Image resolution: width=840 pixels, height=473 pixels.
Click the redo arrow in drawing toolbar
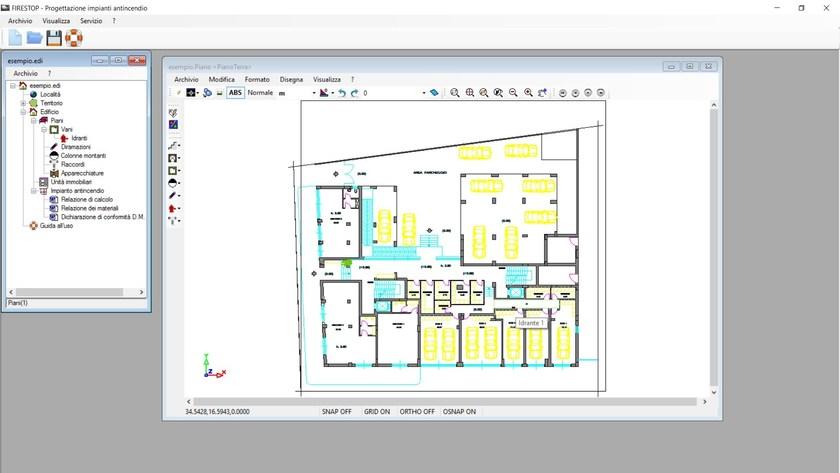[x=354, y=93]
